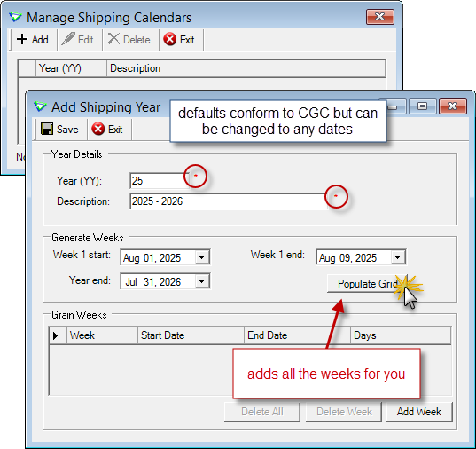
Task: Open the Week 1 end date dropdown
Action: tap(398, 257)
